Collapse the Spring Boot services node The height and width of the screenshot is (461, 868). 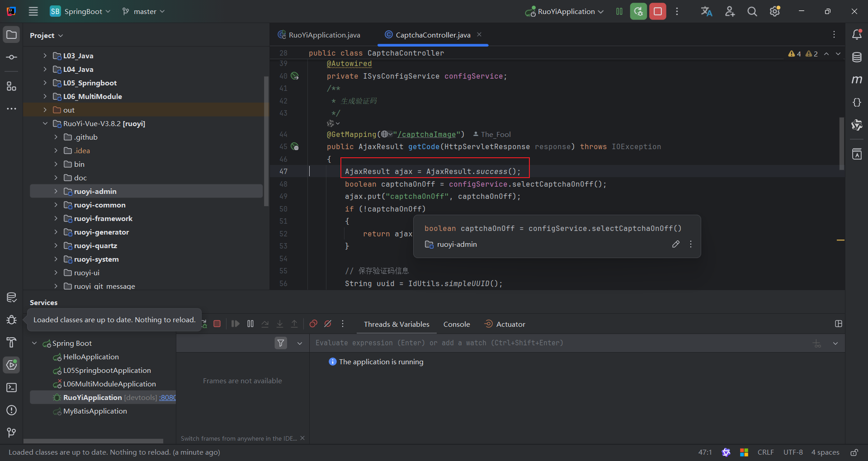(34, 343)
